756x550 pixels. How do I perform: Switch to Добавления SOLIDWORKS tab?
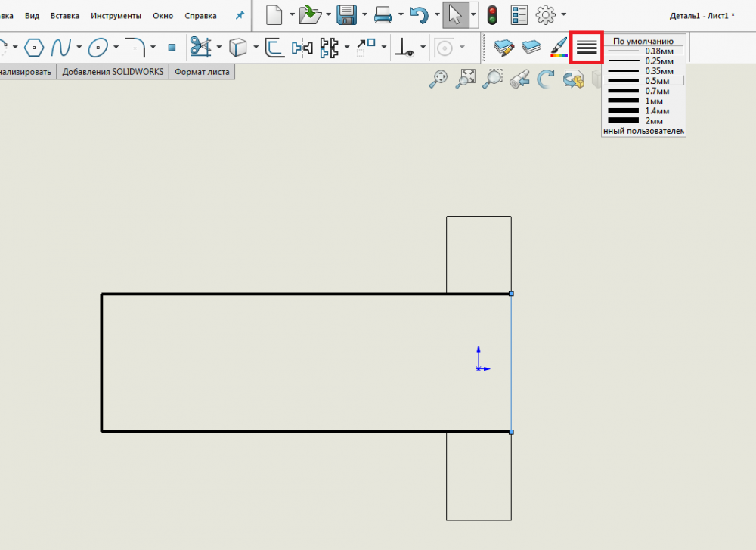tap(113, 72)
